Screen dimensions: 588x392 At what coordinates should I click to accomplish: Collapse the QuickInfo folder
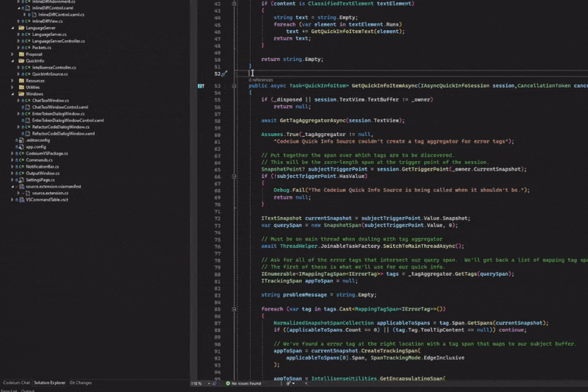point(12,61)
